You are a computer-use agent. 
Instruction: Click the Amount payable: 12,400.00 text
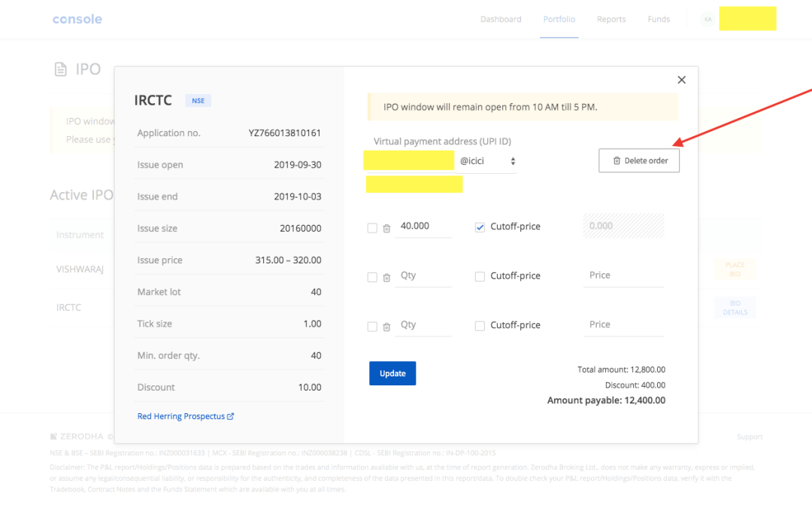pyautogui.click(x=606, y=400)
